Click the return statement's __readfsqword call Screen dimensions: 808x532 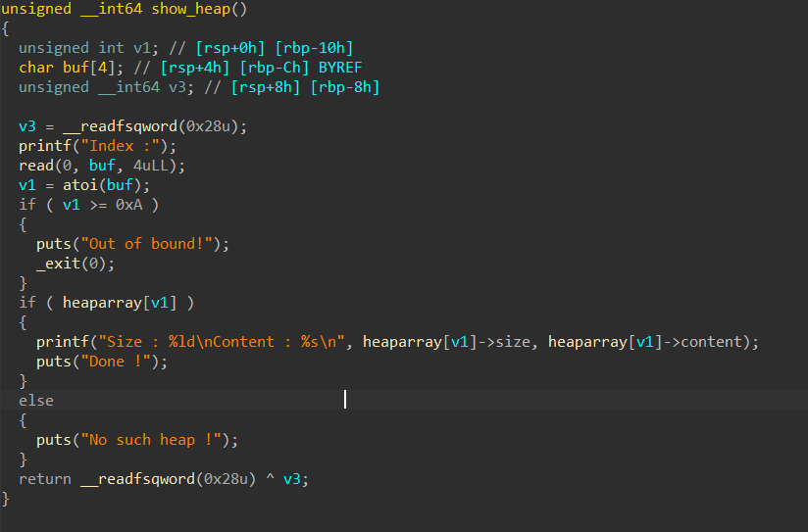[168, 479]
